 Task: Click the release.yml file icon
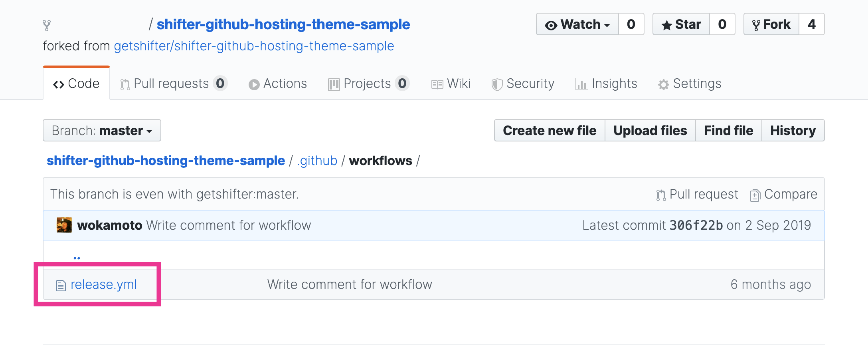tap(61, 285)
